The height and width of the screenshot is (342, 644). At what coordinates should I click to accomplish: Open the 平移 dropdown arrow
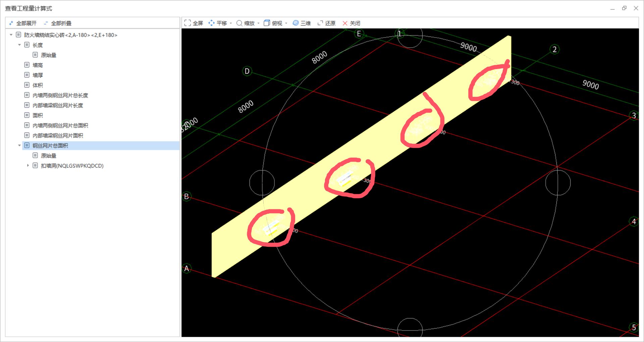[x=231, y=23]
